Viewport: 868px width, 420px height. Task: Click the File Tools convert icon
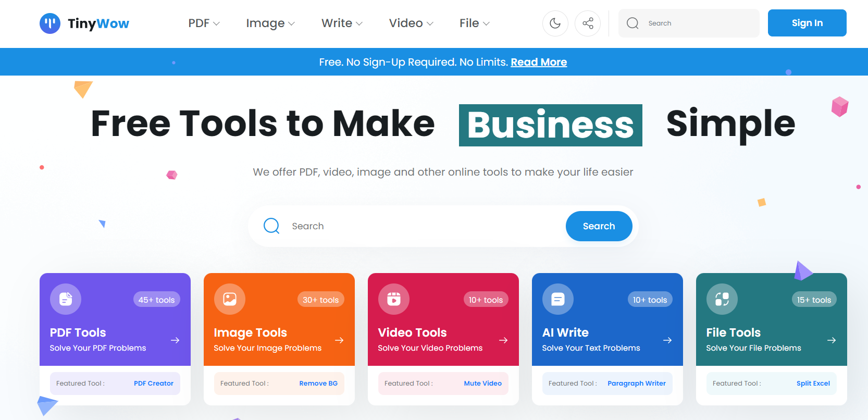click(722, 299)
